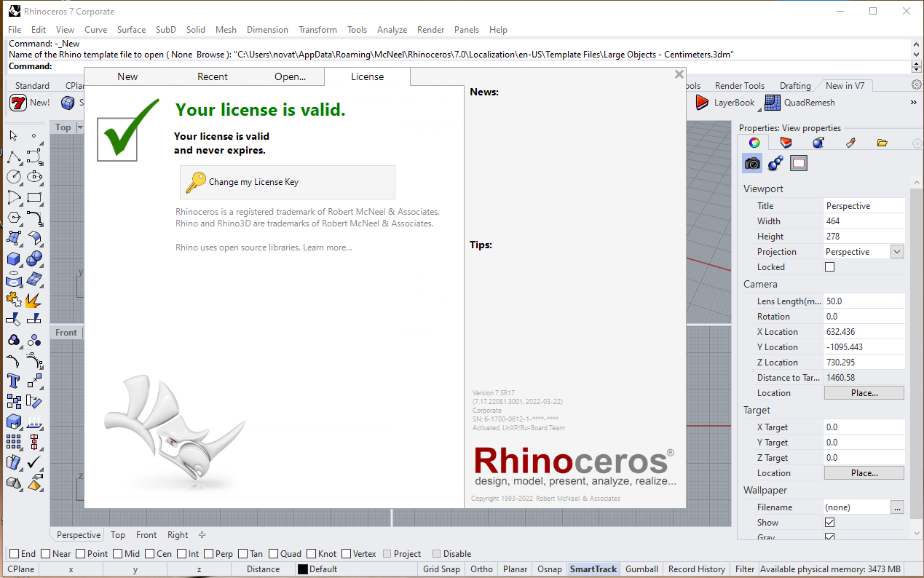Select the Text object tool
This screenshot has height=578, width=924.
[x=14, y=381]
